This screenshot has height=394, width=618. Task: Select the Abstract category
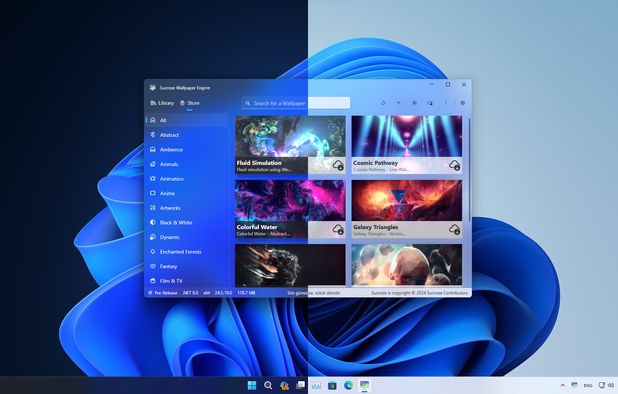coord(187,135)
